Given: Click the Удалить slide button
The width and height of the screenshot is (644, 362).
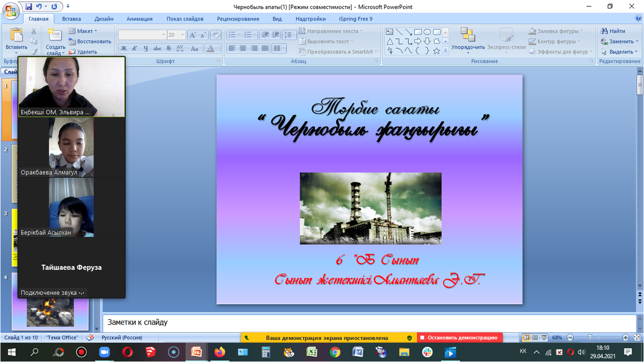Looking at the screenshot, I should point(83,52).
